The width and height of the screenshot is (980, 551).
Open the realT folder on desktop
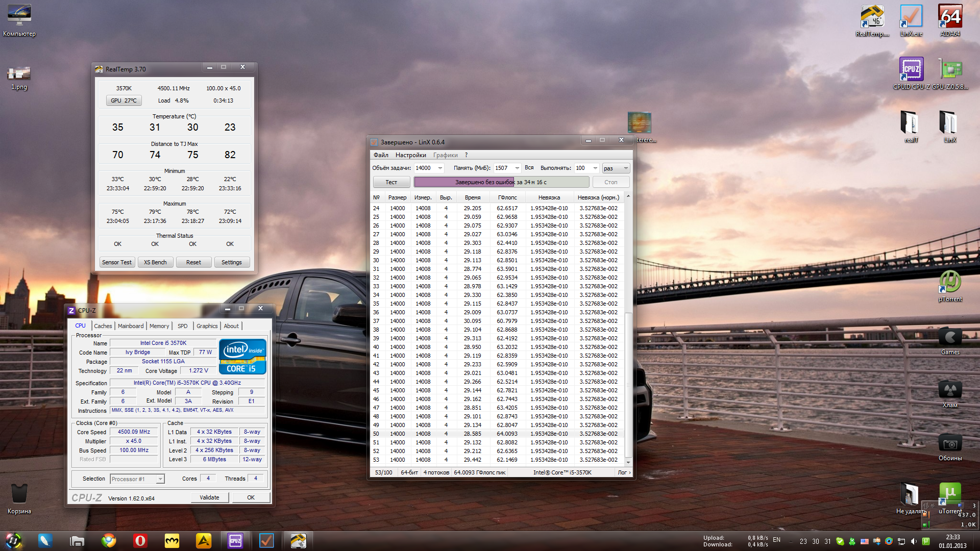(x=911, y=127)
